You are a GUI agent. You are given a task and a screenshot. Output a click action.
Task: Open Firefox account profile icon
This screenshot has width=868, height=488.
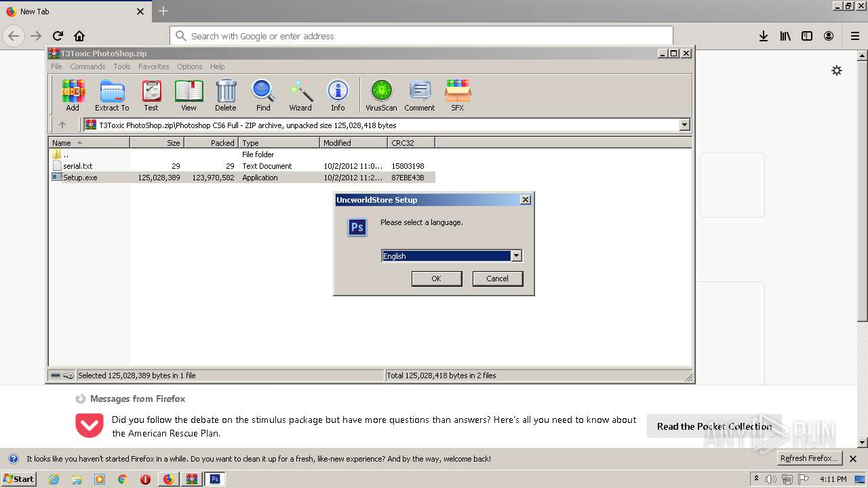tap(829, 36)
